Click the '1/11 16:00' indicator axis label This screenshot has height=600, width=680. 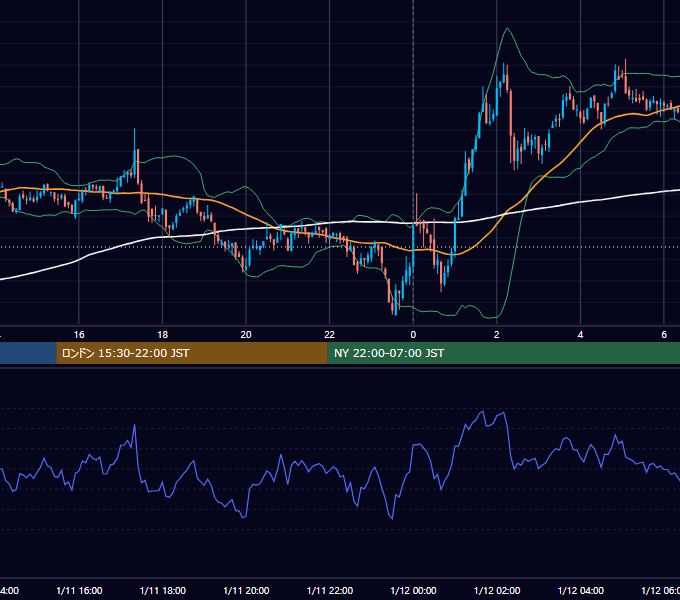pos(79,591)
